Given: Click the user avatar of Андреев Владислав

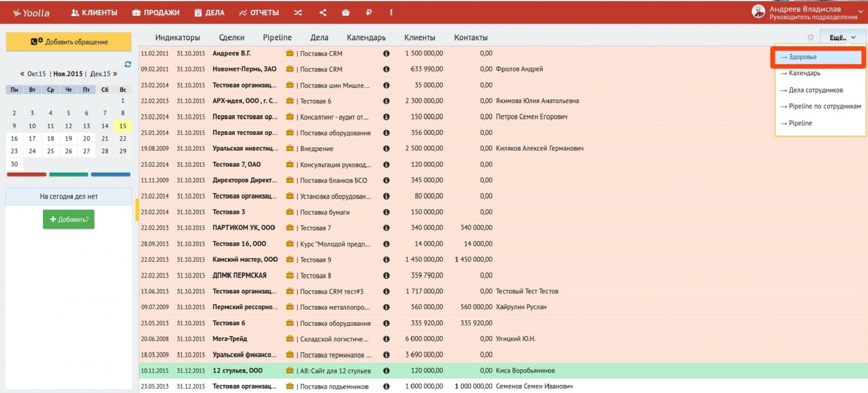Looking at the screenshot, I should tap(758, 11).
